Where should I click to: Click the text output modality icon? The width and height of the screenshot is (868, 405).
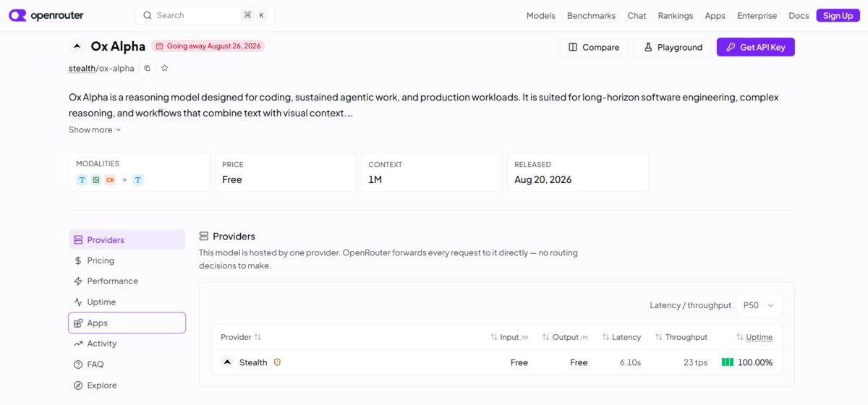coord(138,179)
